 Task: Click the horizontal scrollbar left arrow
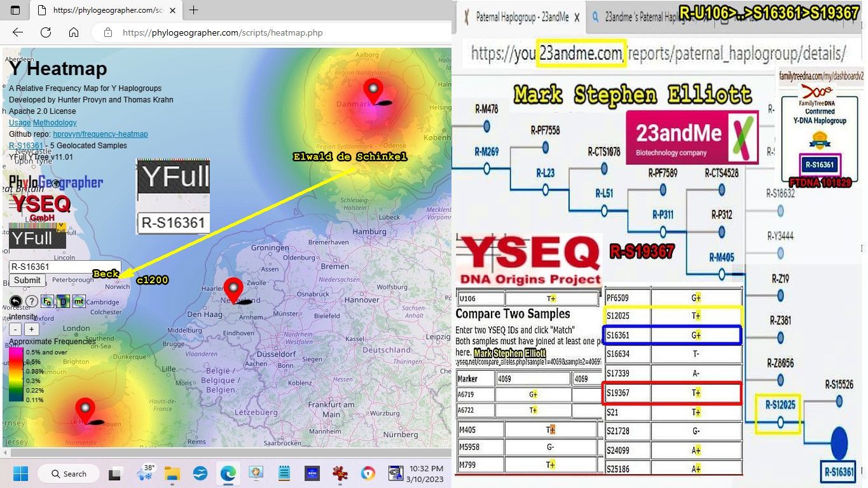click(6, 453)
